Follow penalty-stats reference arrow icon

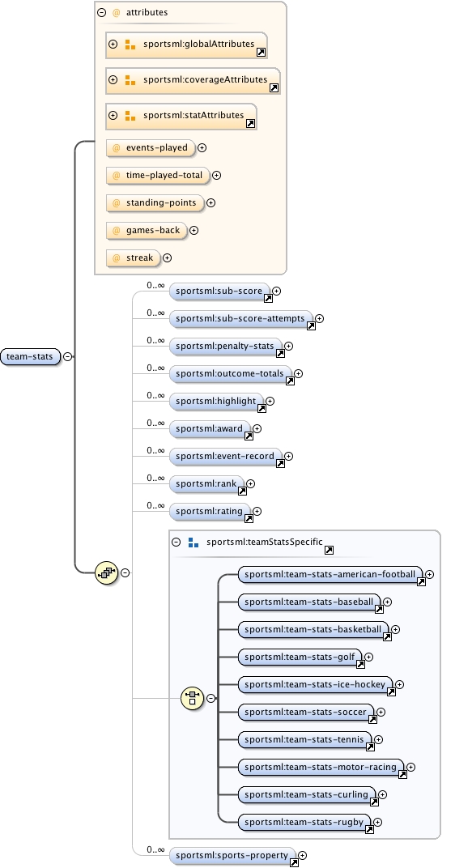coord(281,353)
